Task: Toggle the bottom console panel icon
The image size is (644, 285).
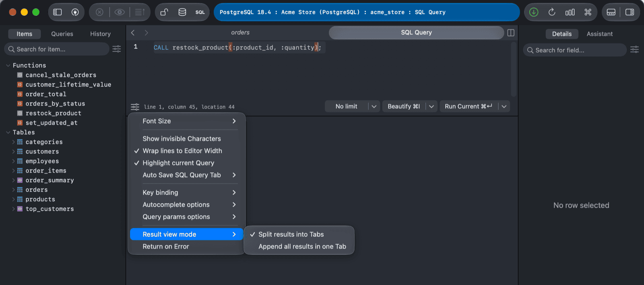Action: [611, 12]
